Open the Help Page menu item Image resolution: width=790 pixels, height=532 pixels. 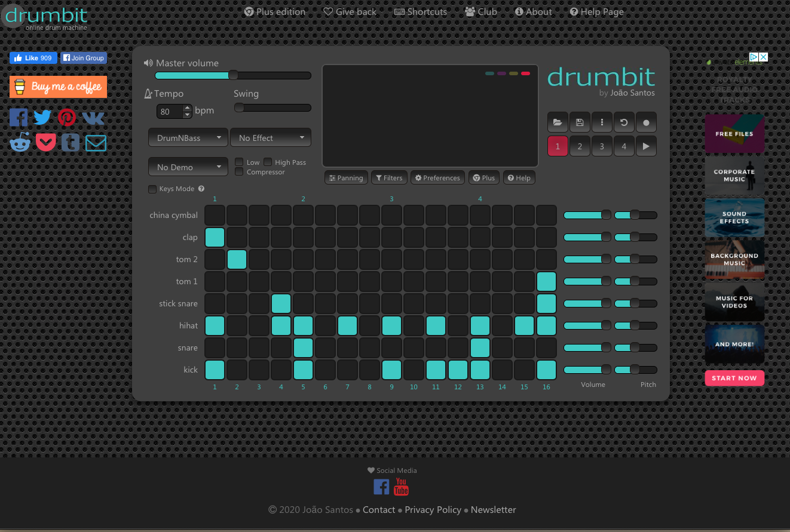[x=596, y=11]
